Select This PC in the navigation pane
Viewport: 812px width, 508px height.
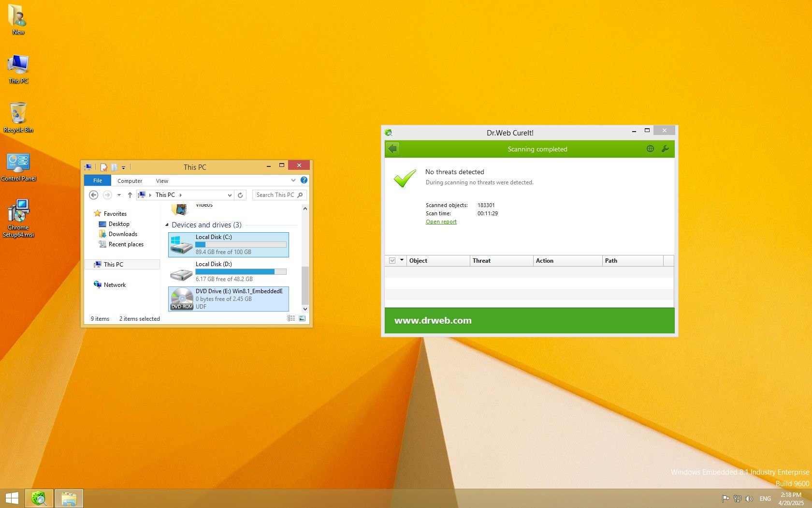coord(109,264)
